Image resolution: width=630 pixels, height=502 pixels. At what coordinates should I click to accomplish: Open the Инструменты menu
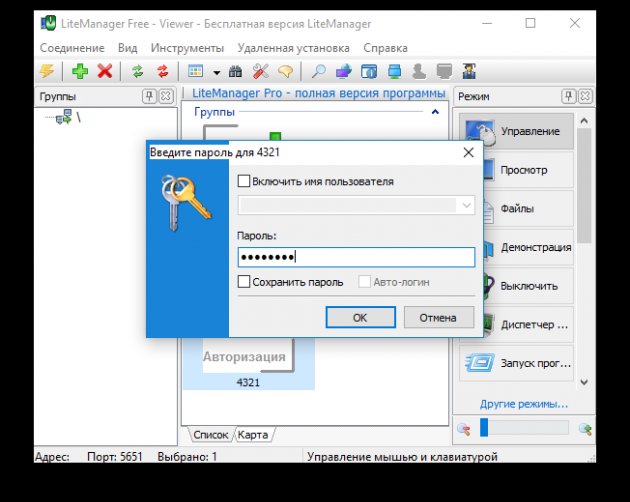click(187, 48)
